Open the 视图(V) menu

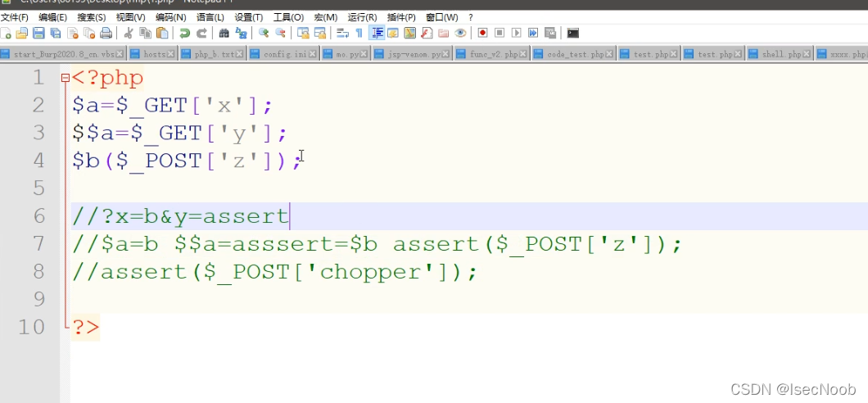pyautogui.click(x=131, y=18)
